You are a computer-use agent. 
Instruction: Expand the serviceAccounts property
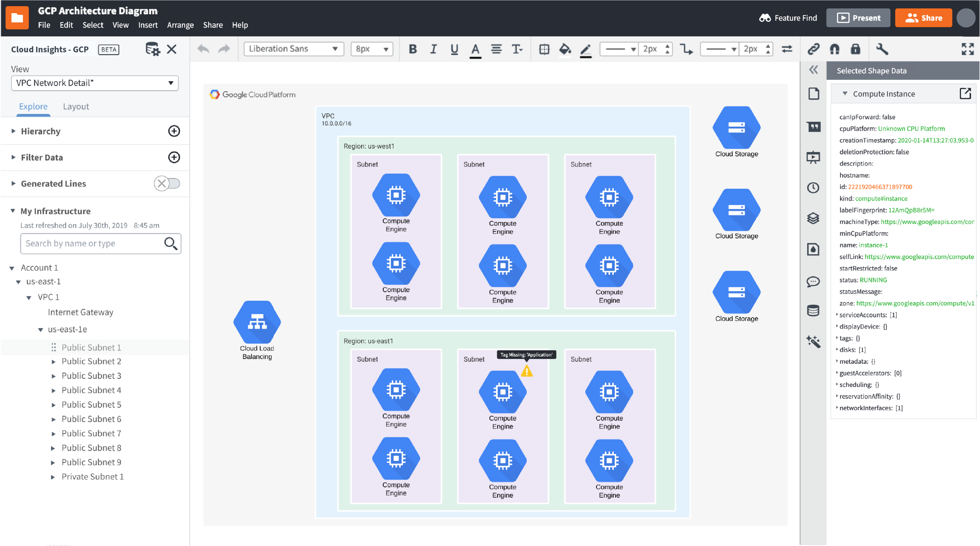(x=837, y=315)
